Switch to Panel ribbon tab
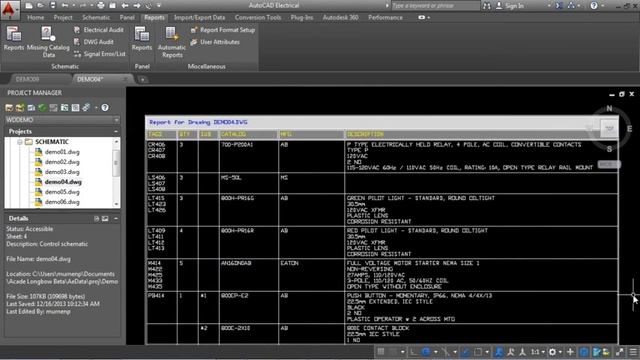 (127, 18)
